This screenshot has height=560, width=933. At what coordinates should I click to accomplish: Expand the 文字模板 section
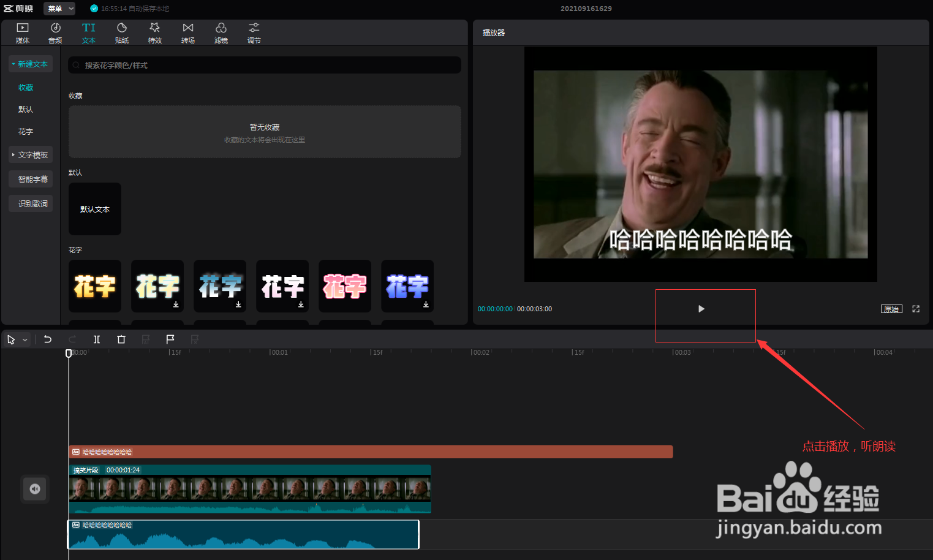31,155
